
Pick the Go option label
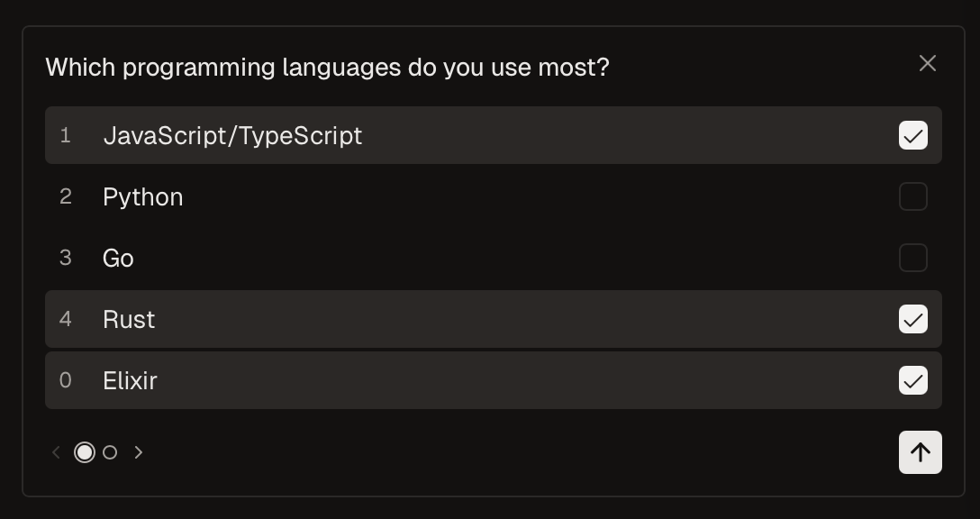118,258
